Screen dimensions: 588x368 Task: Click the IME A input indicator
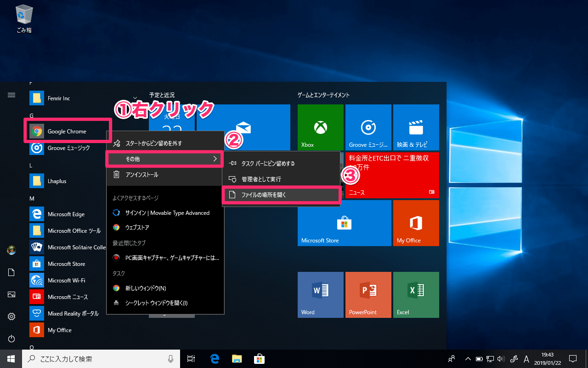tap(526, 359)
